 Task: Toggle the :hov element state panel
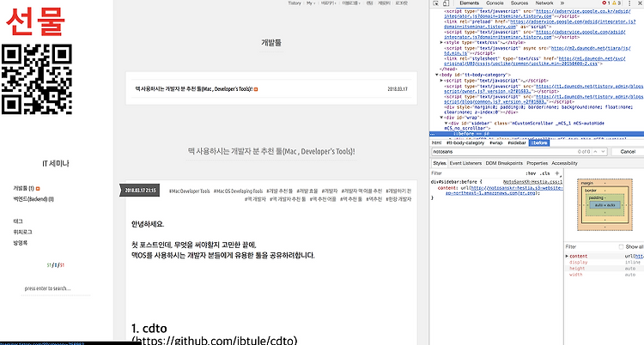point(531,173)
